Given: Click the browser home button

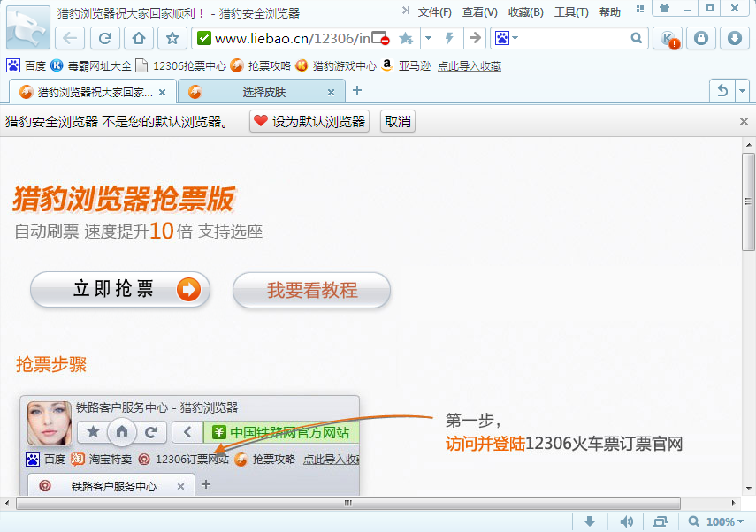Looking at the screenshot, I should (138, 38).
